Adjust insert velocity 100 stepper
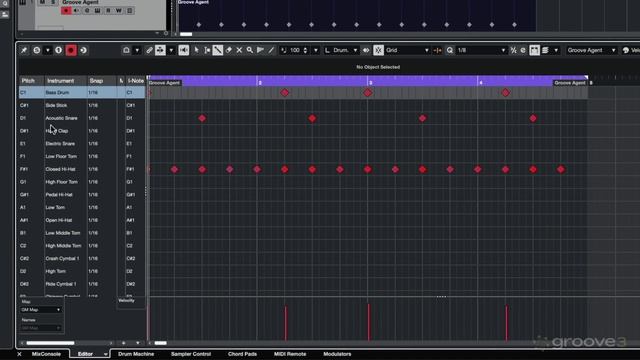This screenshot has width=640, height=360. click(x=305, y=50)
